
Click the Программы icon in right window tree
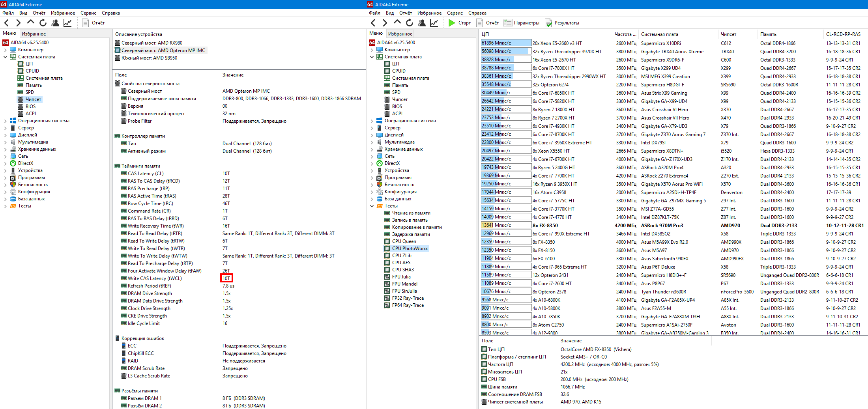pyautogui.click(x=380, y=177)
